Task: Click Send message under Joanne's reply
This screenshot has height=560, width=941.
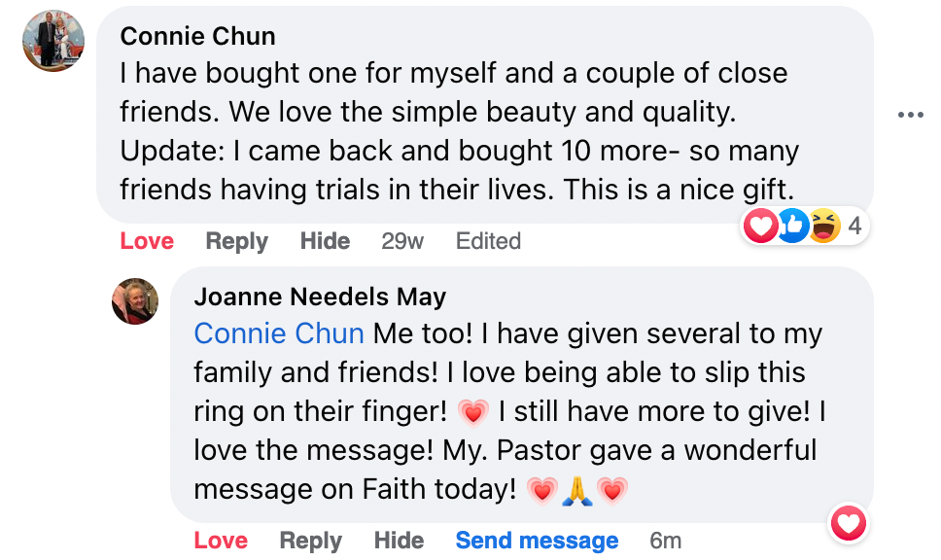Action: [537, 541]
